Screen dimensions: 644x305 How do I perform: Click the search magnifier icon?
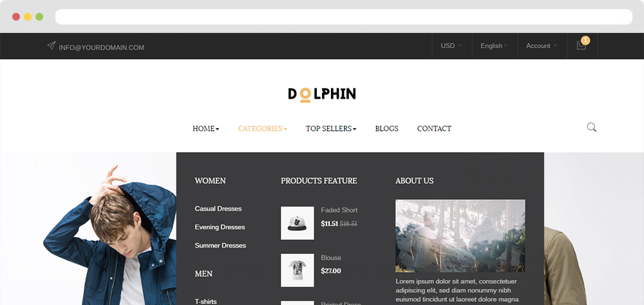tap(591, 128)
